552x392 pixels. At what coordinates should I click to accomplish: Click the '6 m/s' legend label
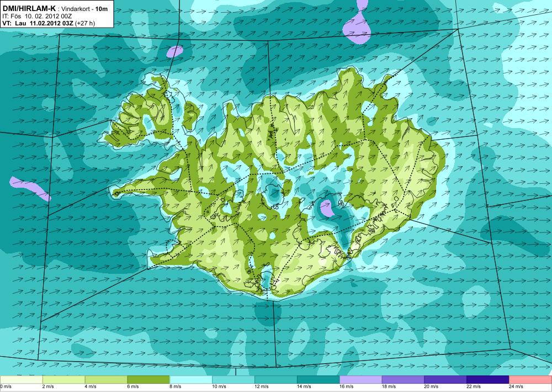[x=133, y=386]
